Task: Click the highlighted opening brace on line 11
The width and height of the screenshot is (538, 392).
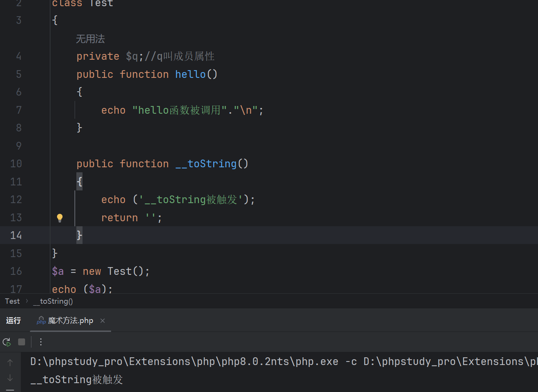Action: (x=79, y=182)
